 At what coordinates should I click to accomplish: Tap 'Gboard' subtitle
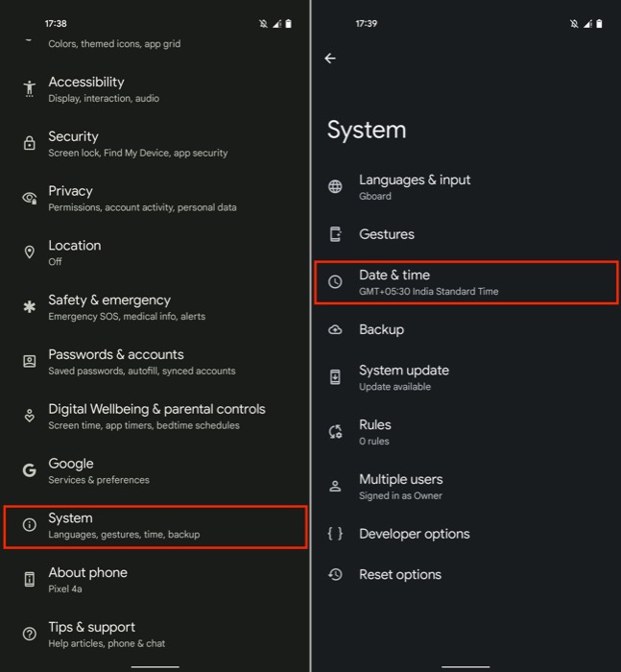point(375,196)
